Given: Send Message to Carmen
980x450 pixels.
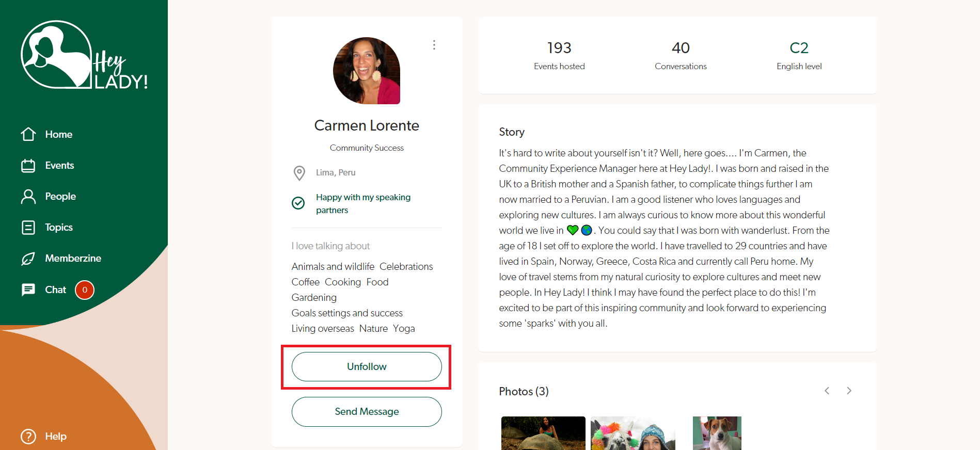Looking at the screenshot, I should pos(367,412).
